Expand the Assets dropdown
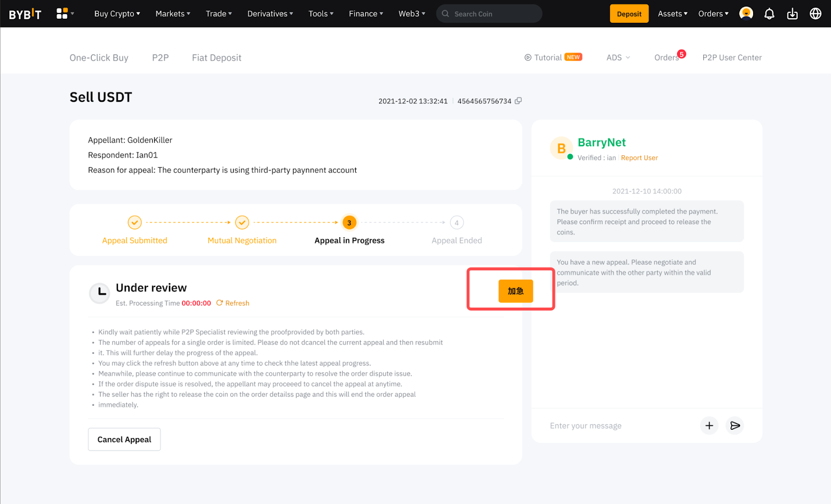The image size is (831, 504). click(672, 14)
